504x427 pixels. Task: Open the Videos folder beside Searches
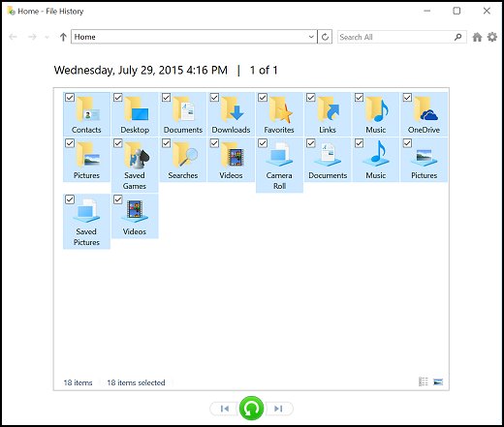click(232, 156)
